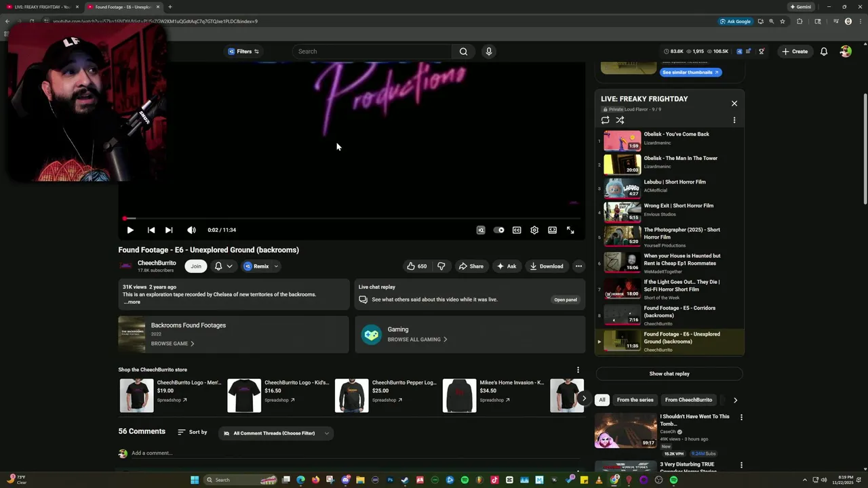The height and width of the screenshot is (488, 868).
Task: Skip to next video
Action: (x=169, y=230)
